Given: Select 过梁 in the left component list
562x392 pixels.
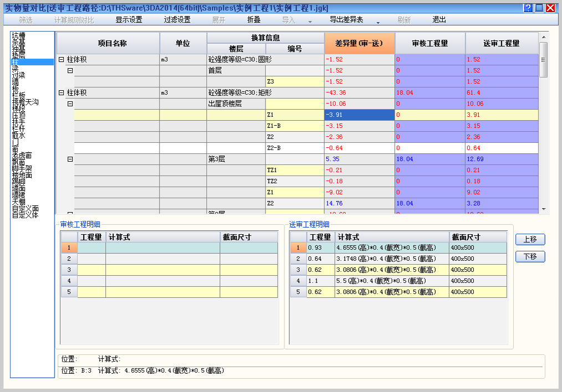Looking at the screenshot, I should click(19, 75).
